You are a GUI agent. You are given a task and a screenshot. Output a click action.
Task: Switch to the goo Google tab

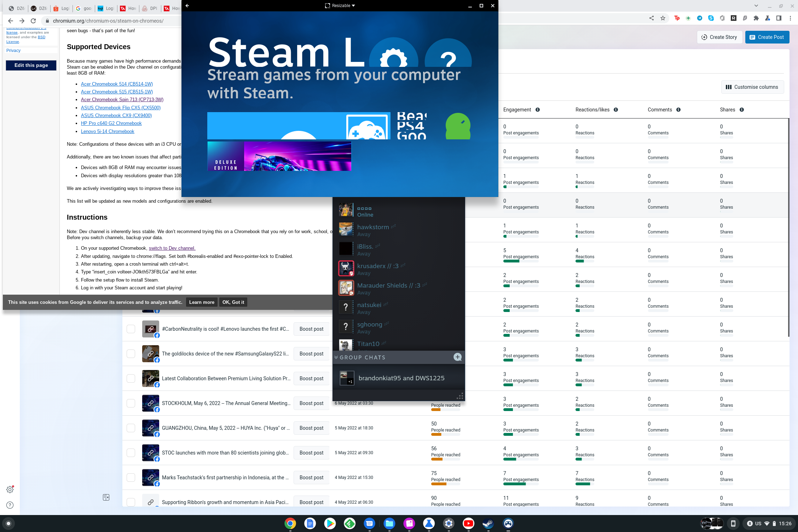pos(84,8)
